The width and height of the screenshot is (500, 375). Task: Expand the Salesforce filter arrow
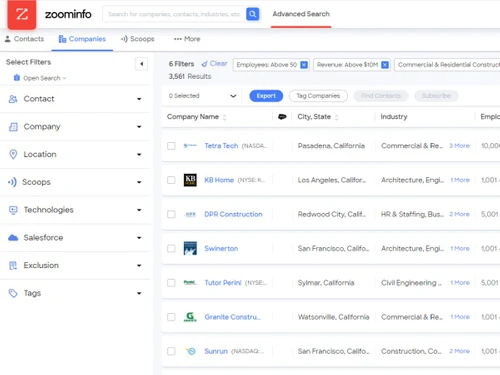[x=139, y=238]
